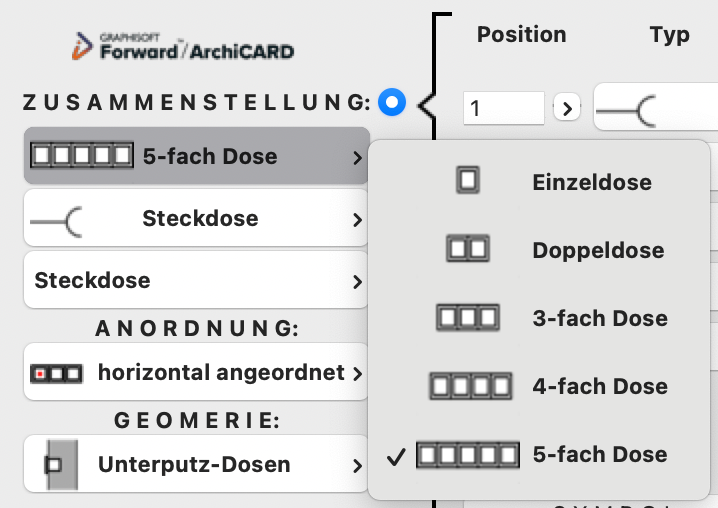
Task: Click the single socket icon for Einzeldose
Action: 467,181
